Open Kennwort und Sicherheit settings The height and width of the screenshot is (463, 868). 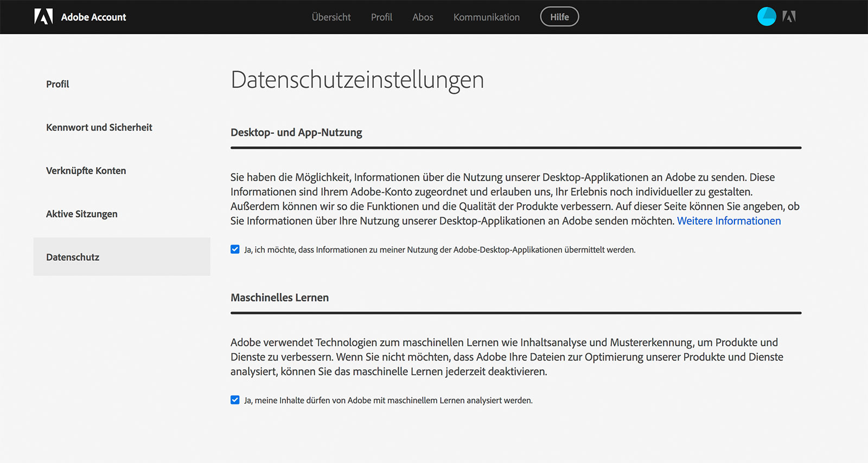point(99,127)
